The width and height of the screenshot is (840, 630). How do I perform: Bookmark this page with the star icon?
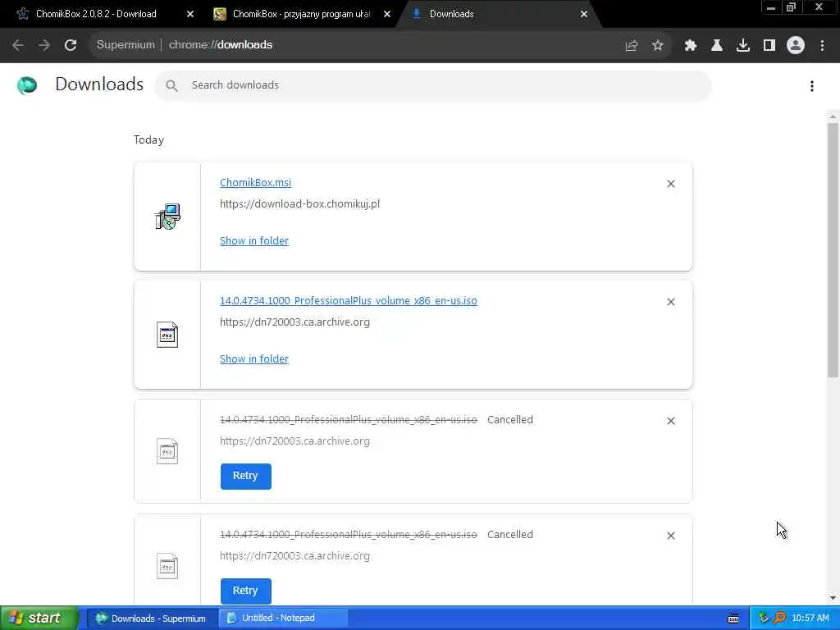tap(658, 46)
